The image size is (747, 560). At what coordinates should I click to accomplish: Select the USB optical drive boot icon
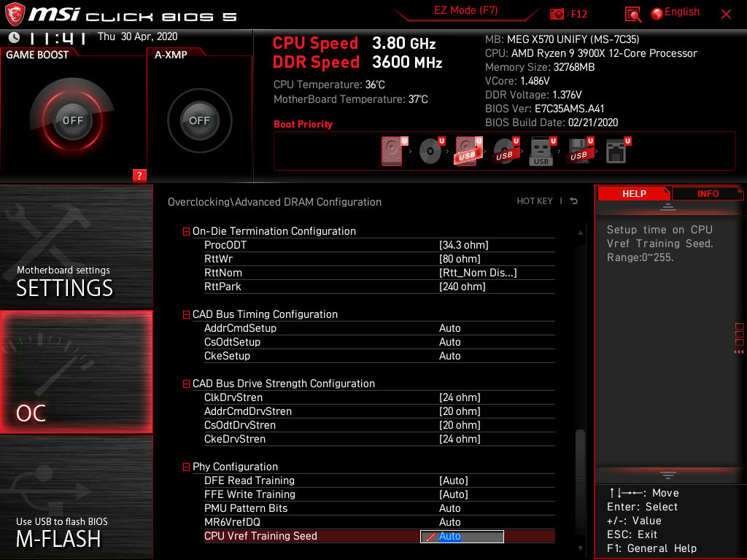point(506,151)
